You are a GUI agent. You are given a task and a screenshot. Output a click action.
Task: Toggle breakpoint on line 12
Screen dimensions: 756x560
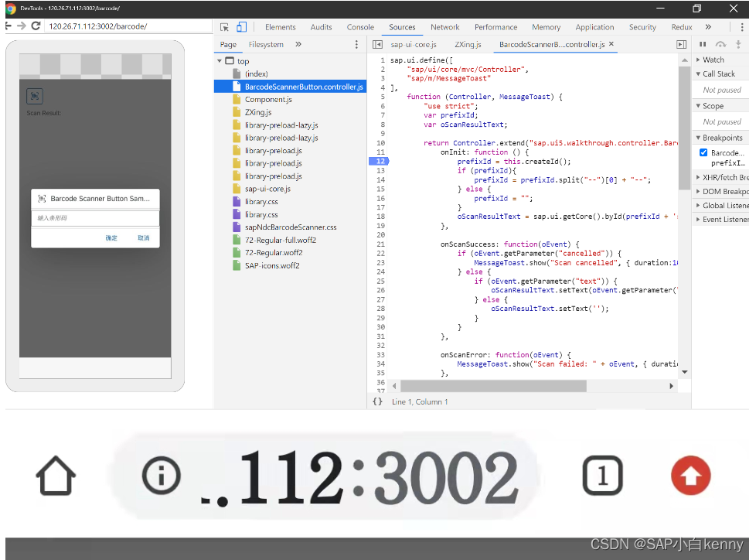(x=380, y=161)
